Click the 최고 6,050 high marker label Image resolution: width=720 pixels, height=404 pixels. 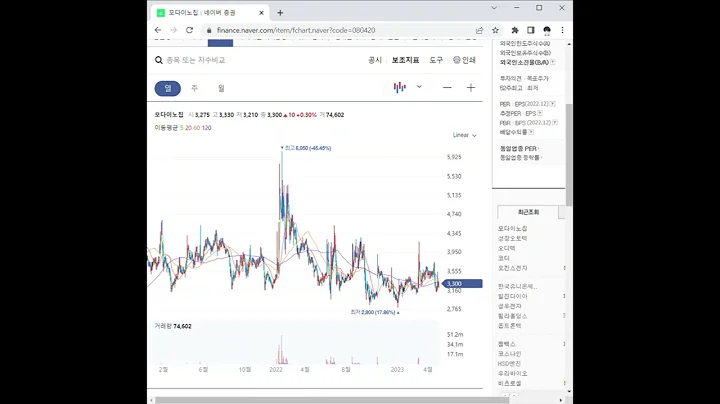tap(306, 148)
